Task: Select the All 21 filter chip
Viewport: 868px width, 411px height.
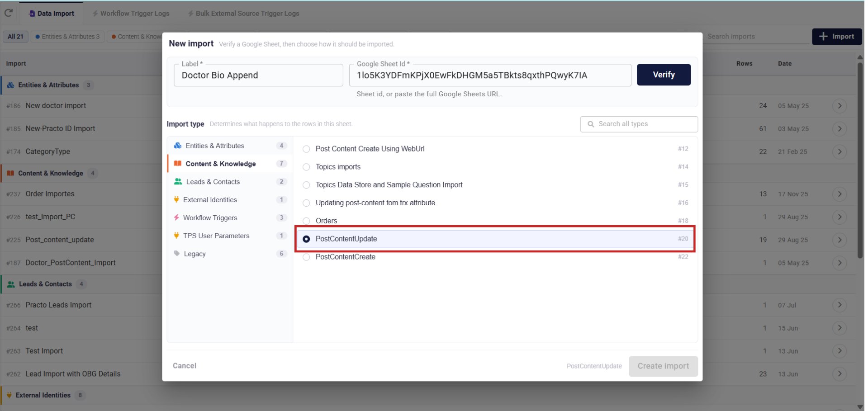Action: click(15, 37)
